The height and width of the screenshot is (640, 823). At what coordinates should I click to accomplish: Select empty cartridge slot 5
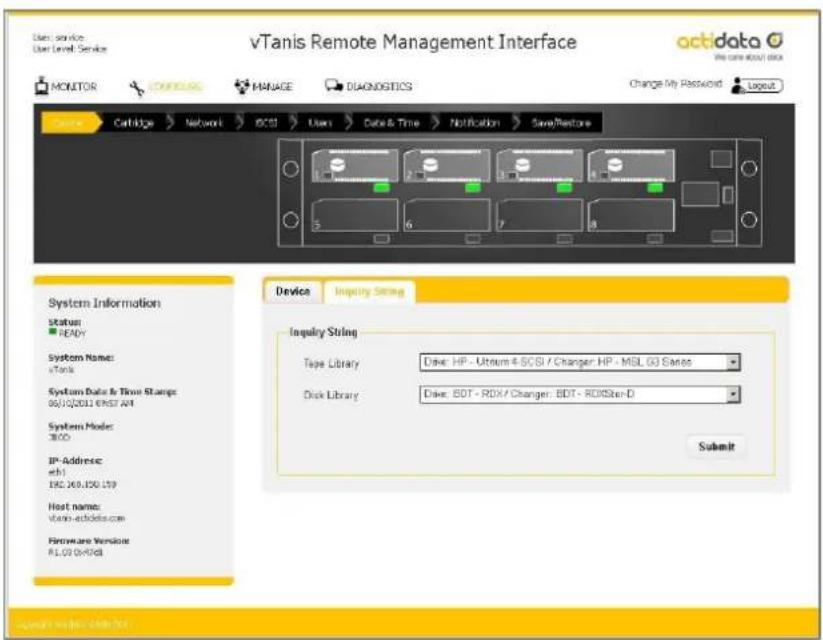355,215
